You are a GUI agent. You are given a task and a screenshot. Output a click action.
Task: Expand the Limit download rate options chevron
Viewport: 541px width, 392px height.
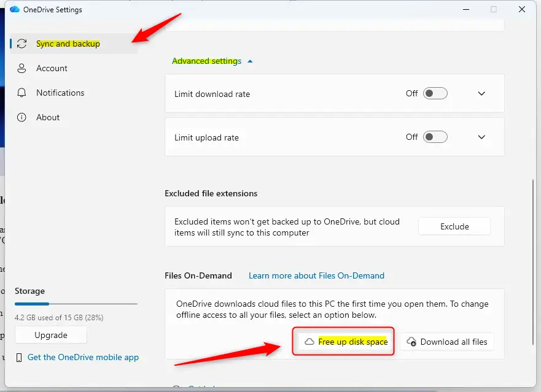point(481,93)
